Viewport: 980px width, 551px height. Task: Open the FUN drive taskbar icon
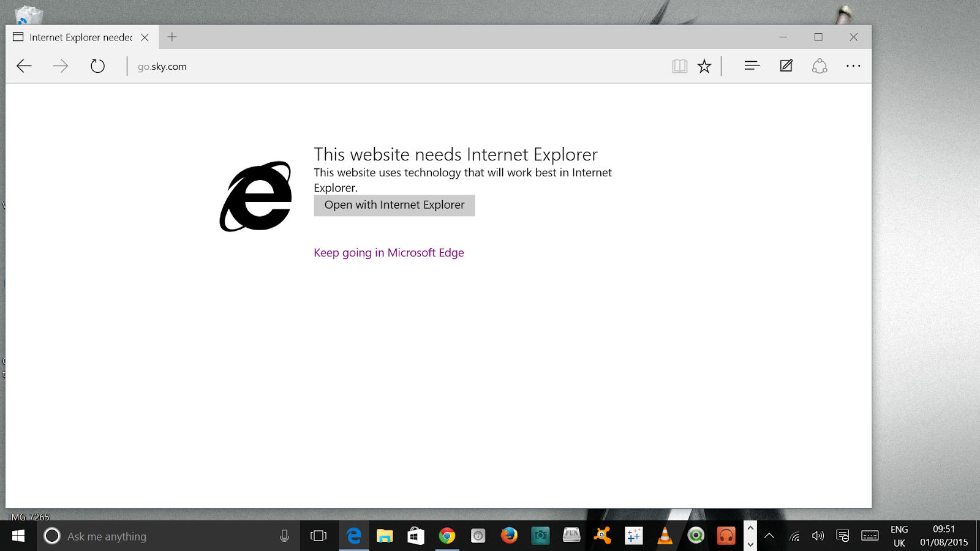pos(571,536)
